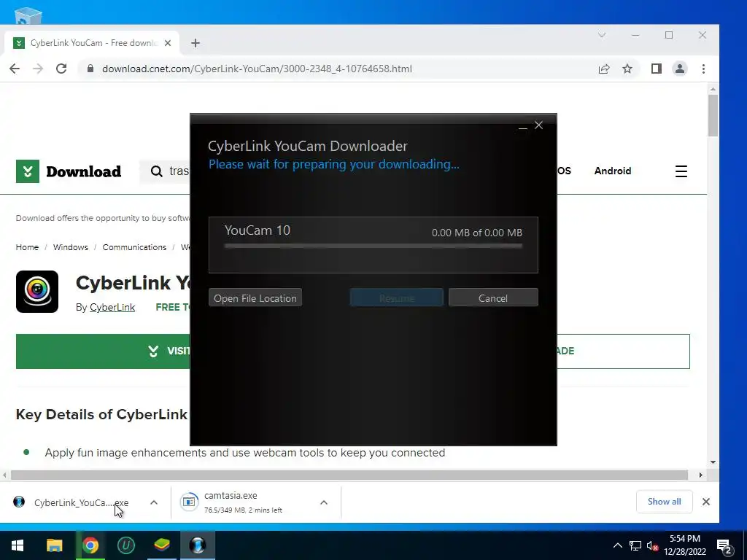Click green U app taskbar icon
This screenshot has width=747, height=560.
pos(125,545)
